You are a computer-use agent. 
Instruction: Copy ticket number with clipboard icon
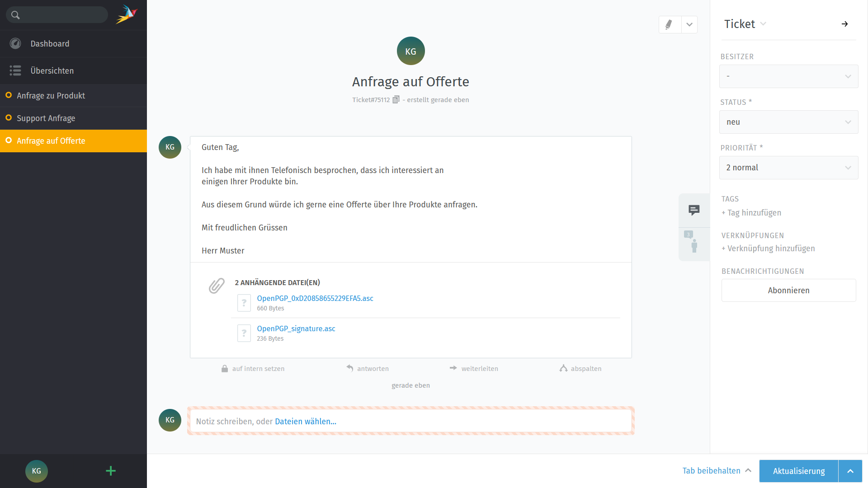396,99
